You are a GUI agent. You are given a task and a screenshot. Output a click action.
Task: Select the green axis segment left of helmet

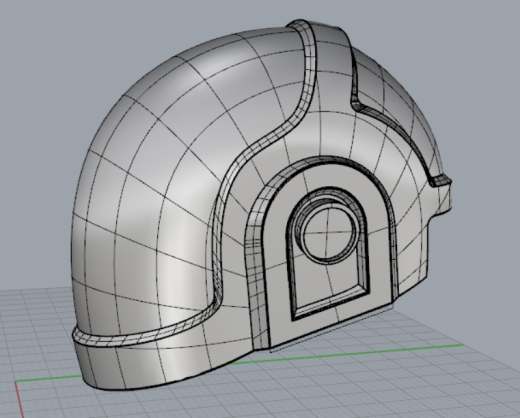48,378
